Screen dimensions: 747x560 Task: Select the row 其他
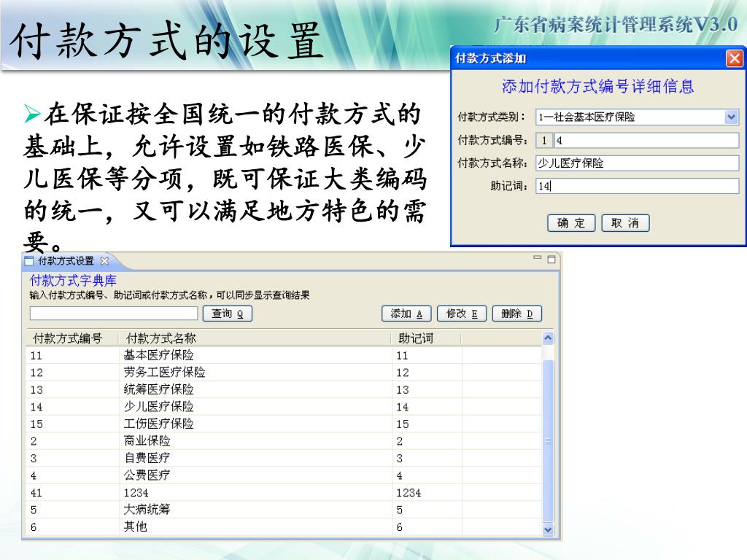tap(284, 526)
